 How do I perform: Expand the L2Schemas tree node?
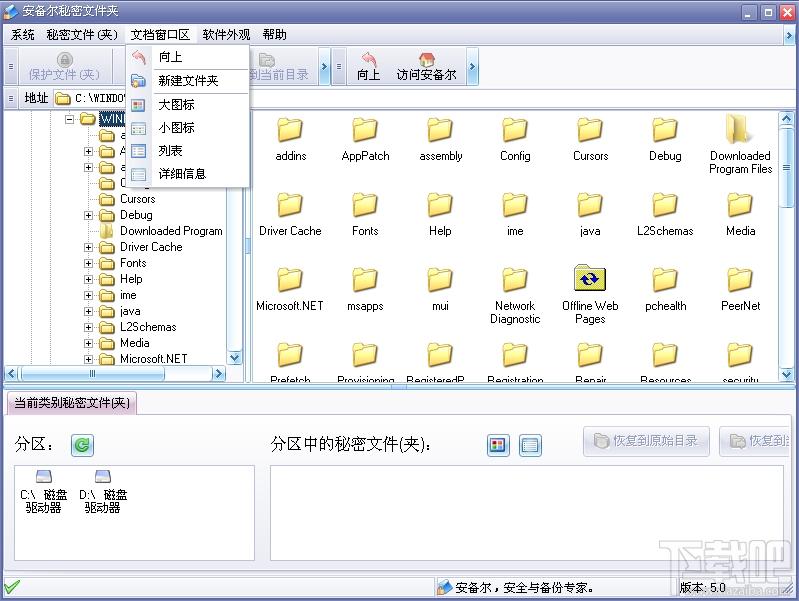point(89,327)
